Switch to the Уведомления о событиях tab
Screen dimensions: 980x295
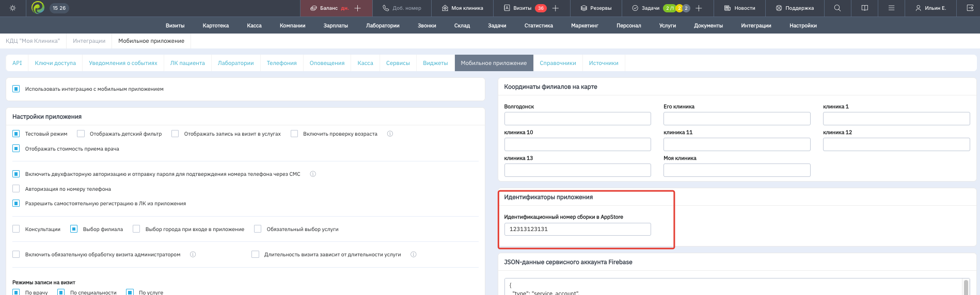point(123,63)
